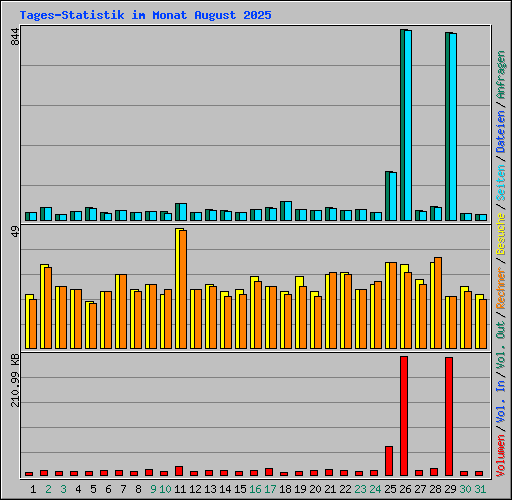Click the 'Vol. Out' legend label
The image size is (512, 500).
tap(501, 345)
